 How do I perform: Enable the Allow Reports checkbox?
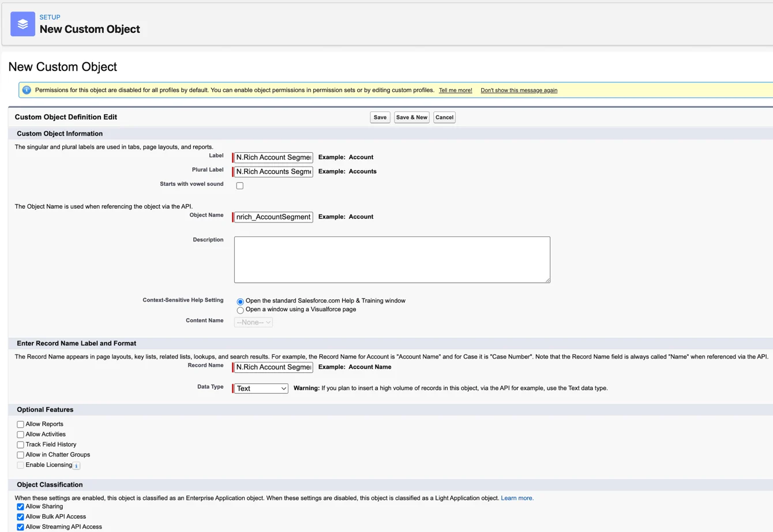tap(20, 424)
